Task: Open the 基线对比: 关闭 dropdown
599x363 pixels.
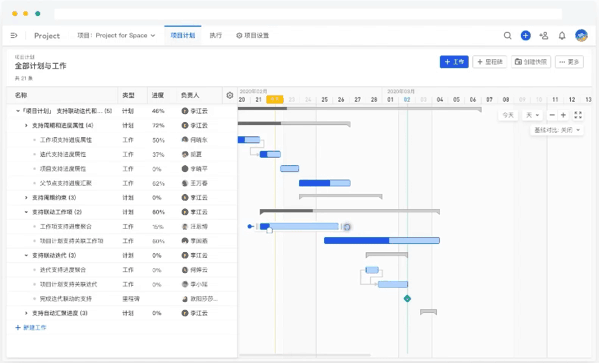Action: click(557, 130)
